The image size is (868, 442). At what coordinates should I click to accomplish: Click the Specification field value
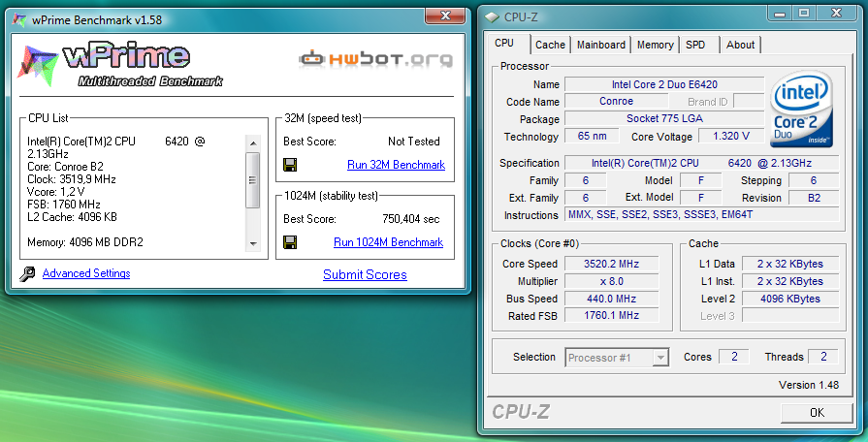point(702,163)
